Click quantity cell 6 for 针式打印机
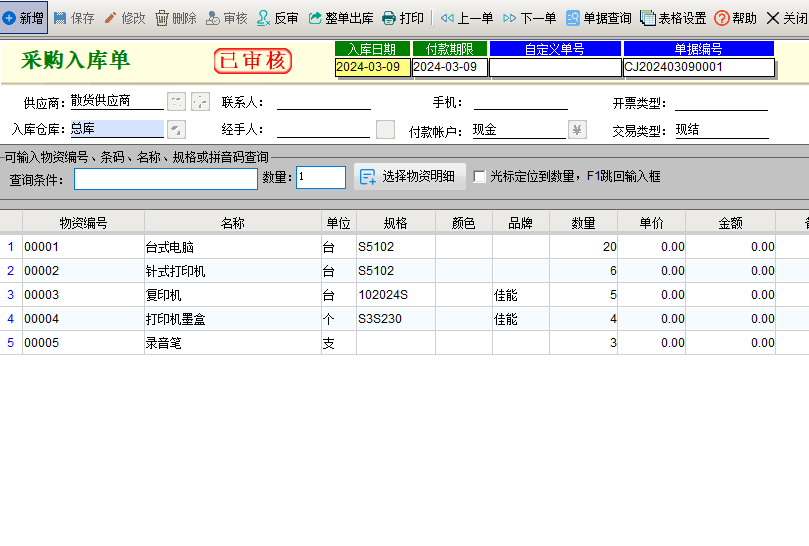Viewport: 809px width, 546px height. coord(584,271)
